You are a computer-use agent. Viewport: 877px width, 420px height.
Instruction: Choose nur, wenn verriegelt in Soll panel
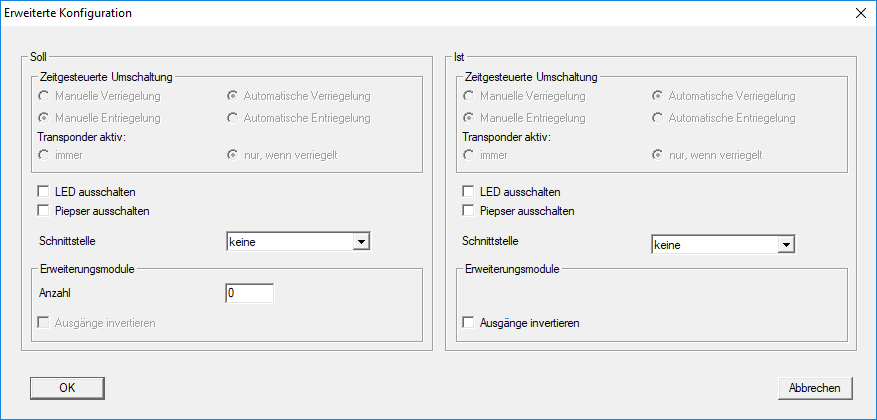[x=233, y=155]
